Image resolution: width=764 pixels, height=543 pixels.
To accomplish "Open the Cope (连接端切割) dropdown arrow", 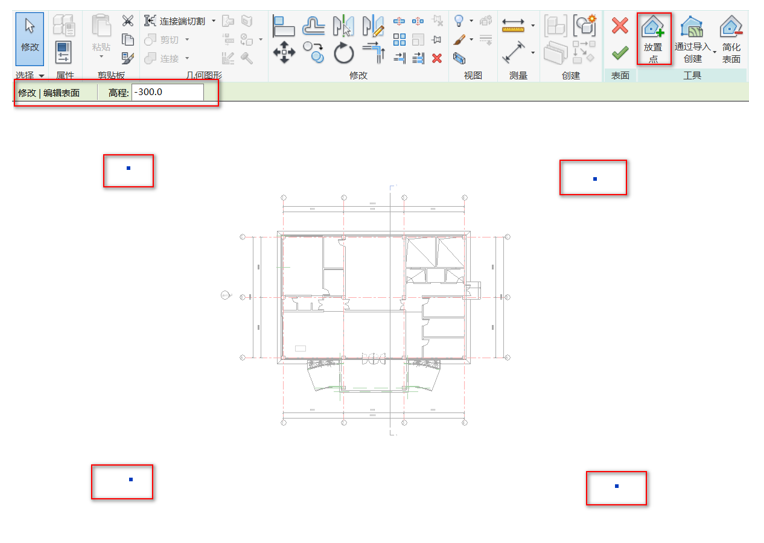I will click(x=213, y=21).
